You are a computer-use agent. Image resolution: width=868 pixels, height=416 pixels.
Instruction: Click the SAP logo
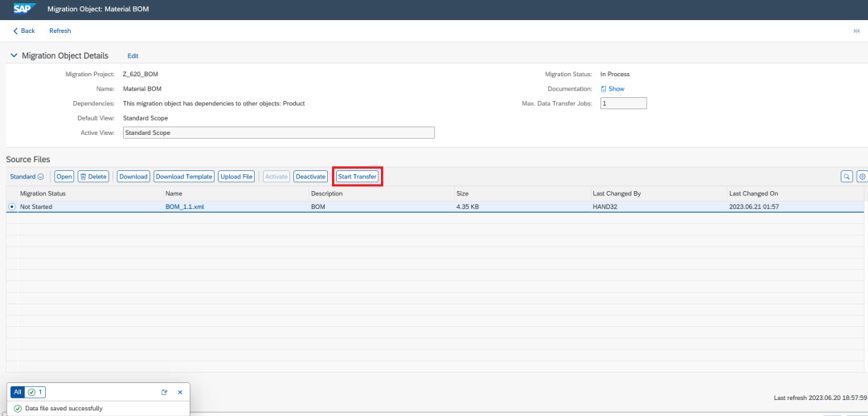click(25, 9)
